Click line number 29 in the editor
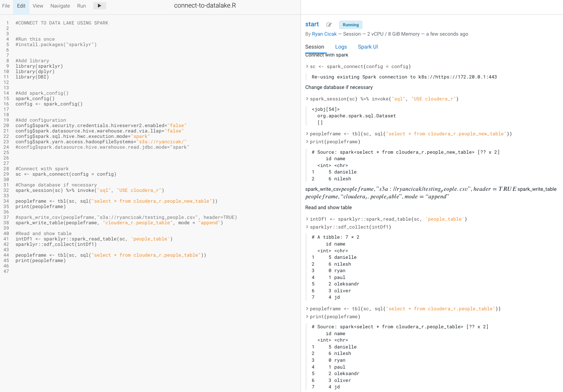The height and width of the screenshot is (392, 563). tap(6, 174)
